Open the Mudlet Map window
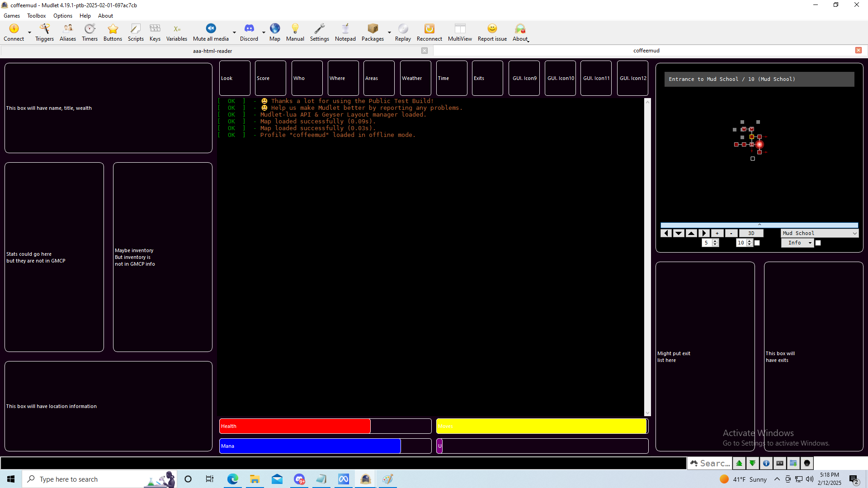 274,32
